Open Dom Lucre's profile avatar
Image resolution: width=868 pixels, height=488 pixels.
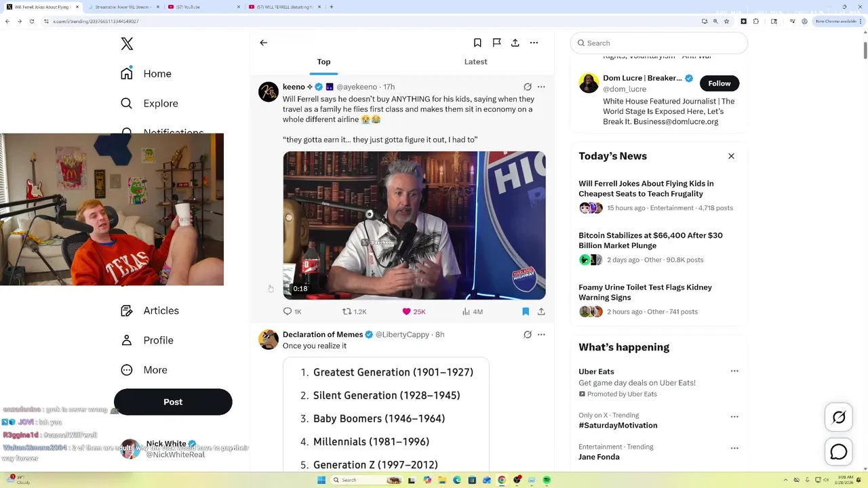click(x=589, y=83)
